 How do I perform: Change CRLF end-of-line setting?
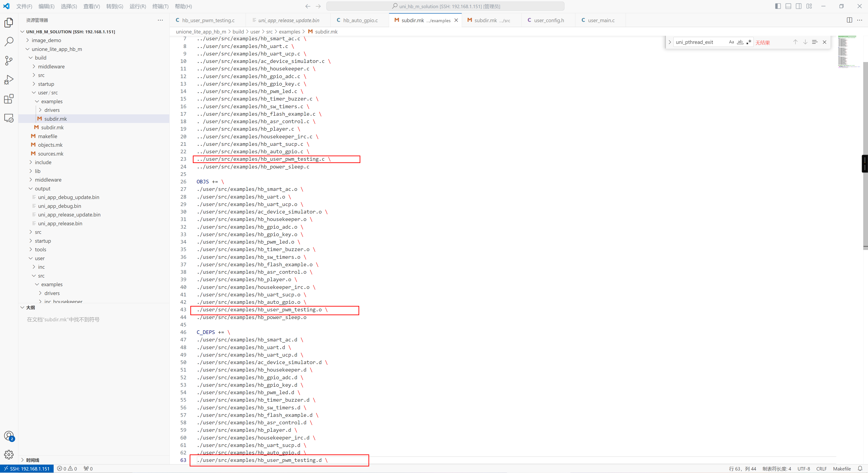[x=821, y=469]
